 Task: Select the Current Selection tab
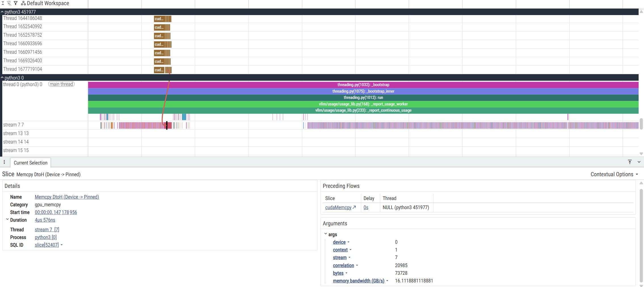tap(31, 163)
